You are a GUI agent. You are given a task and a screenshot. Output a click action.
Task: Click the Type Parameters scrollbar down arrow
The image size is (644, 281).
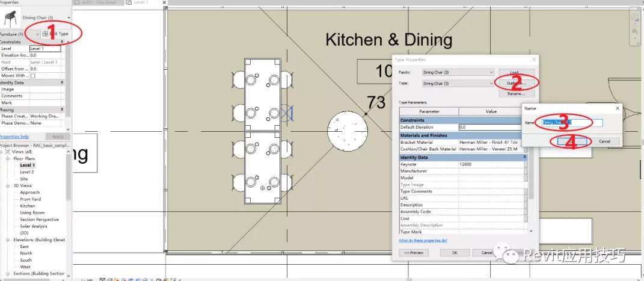click(531, 231)
